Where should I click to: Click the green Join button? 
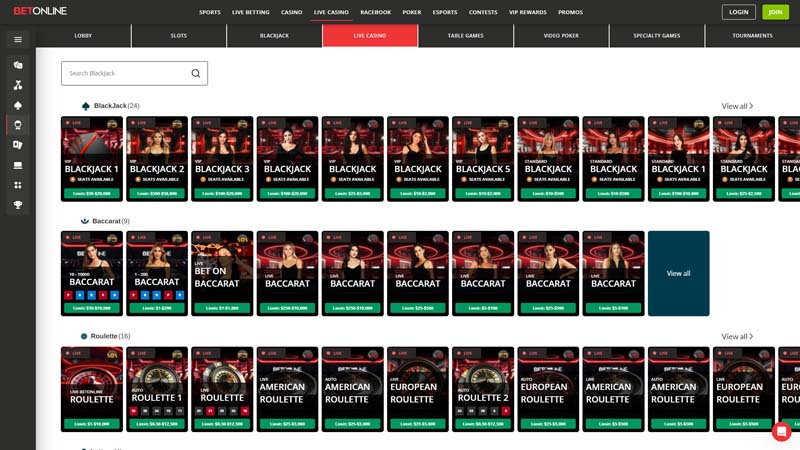[775, 12]
